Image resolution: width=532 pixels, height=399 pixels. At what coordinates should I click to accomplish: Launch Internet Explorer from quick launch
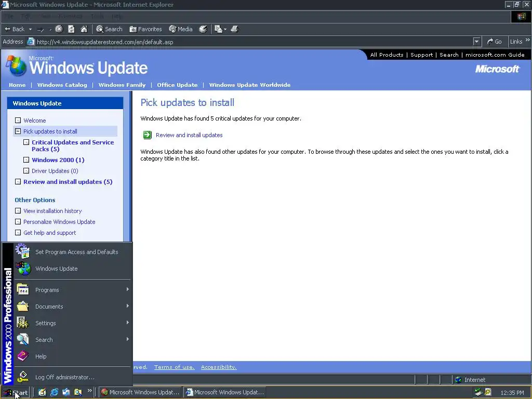[54, 392]
